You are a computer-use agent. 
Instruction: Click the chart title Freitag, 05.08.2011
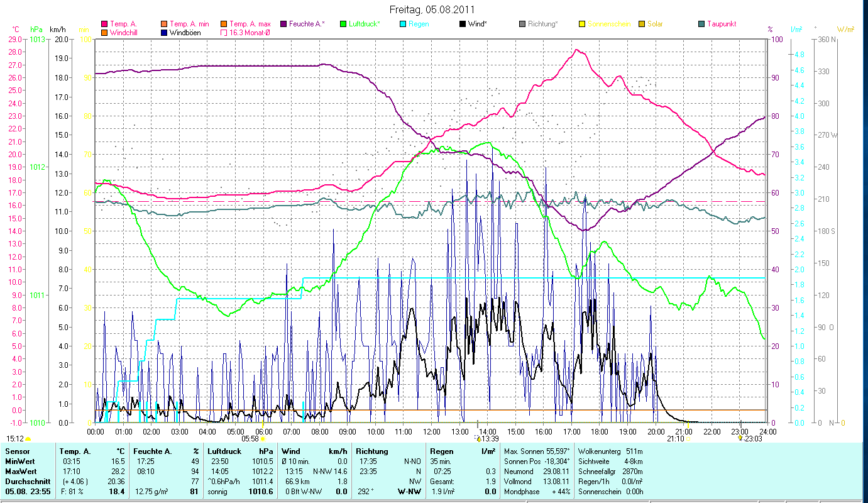(x=432, y=9)
